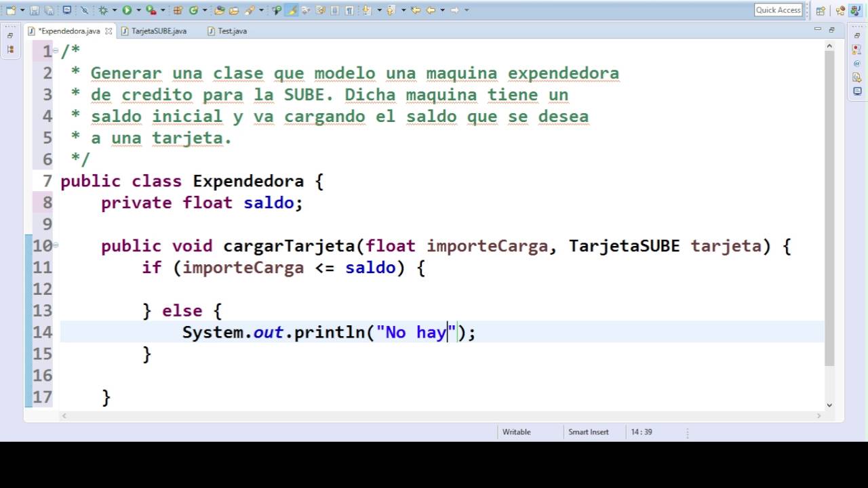868x488 pixels.
Task: Click the Save All toolbar icon
Action: [49, 10]
